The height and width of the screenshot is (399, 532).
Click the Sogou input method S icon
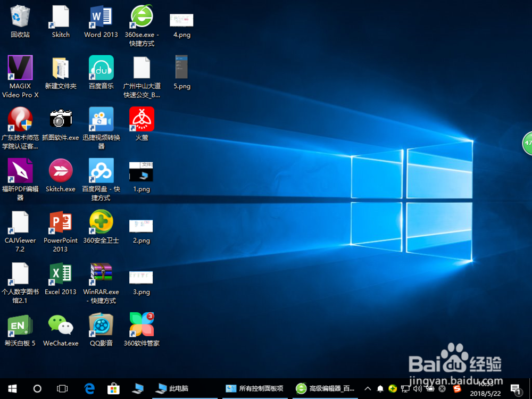pyautogui.click(x=458, y=388)
